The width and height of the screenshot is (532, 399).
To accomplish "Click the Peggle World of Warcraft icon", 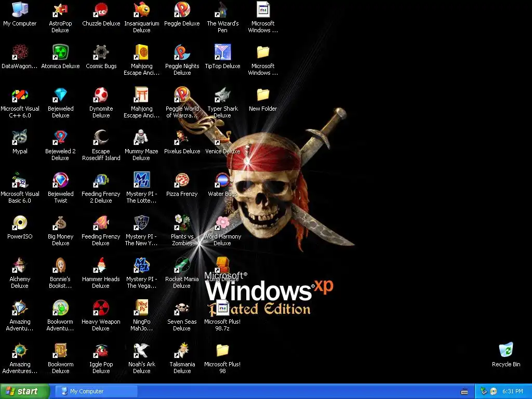I will pos(182,95).
